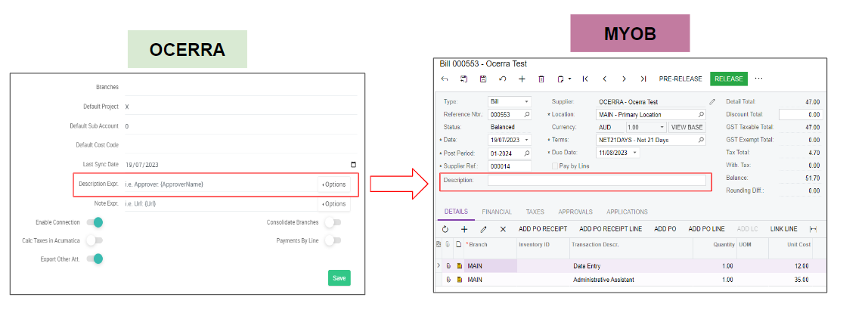Click the Supplier Ref. field 000014
The image size is (868, 319).
click(510, 166)
